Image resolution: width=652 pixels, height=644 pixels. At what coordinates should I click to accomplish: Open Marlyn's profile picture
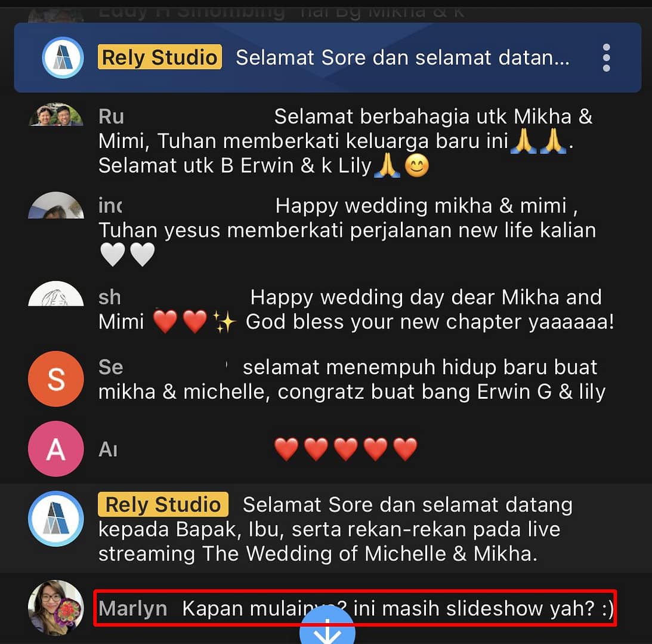click(56, 608)
